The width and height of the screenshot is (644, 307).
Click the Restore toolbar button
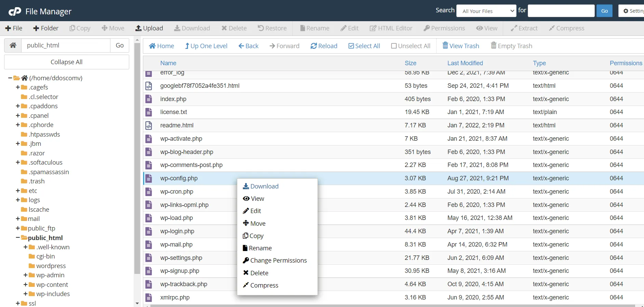272,28
